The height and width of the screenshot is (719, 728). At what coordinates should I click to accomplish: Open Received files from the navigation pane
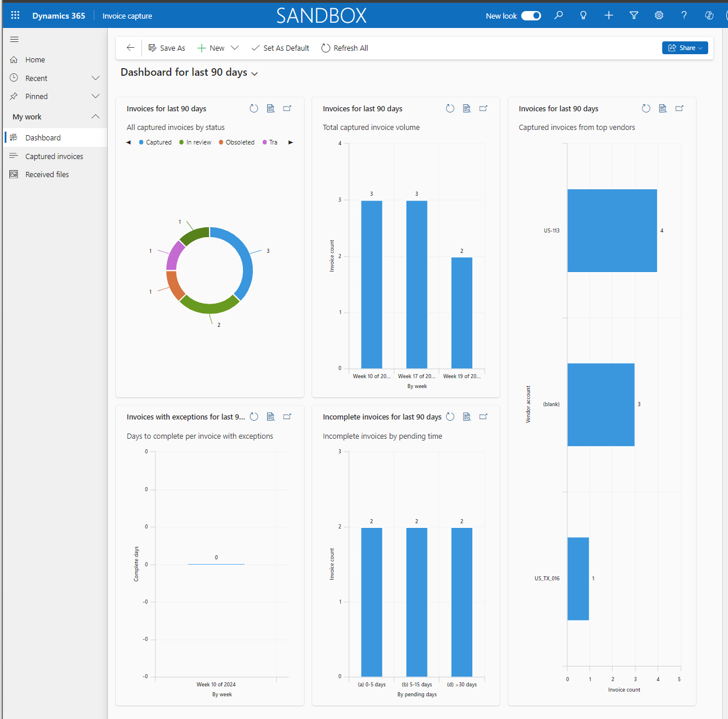47,174
